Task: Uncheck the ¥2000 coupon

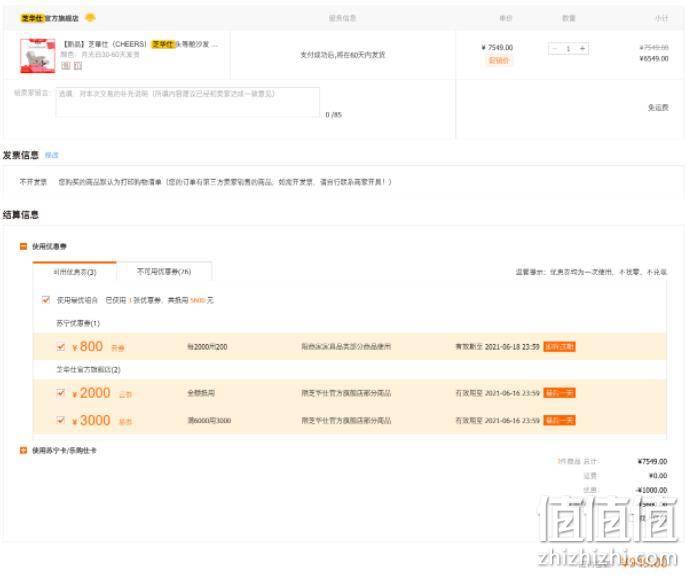Action: pyautogui.click(x=61, y=393)
